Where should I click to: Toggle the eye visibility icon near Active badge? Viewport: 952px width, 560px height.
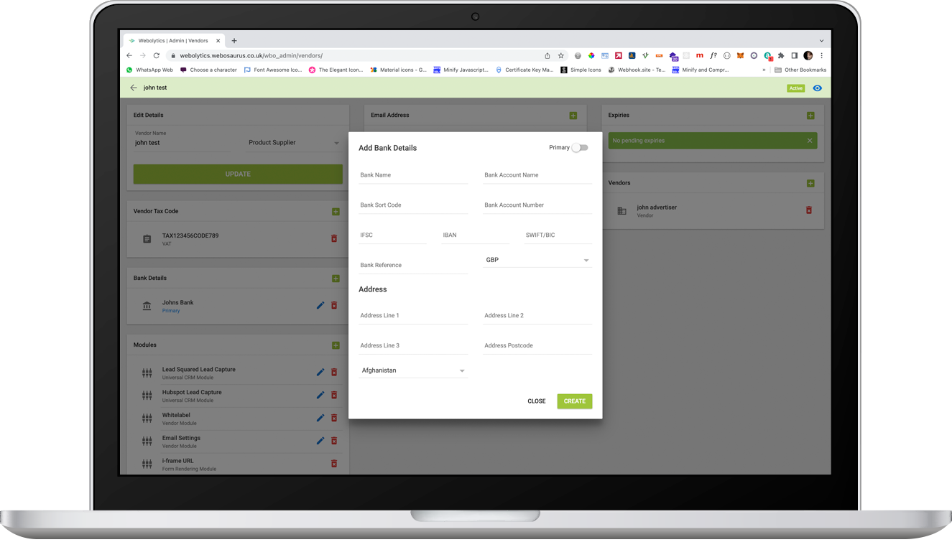817,88
